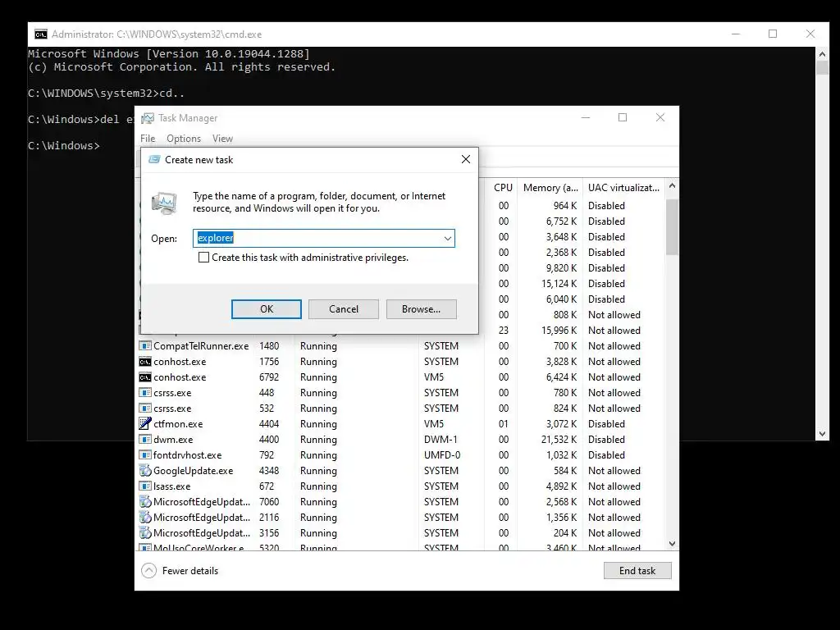The height and width of the screenshot is (630, 840).
Task: Click OK in Create new task dialog
Action: pyautogui.click(x=267, y=309)
